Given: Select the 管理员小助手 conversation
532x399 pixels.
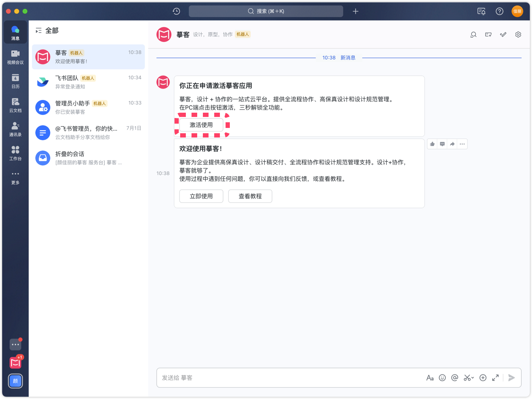Looking at the screenshot, I should tap(88, 107).
